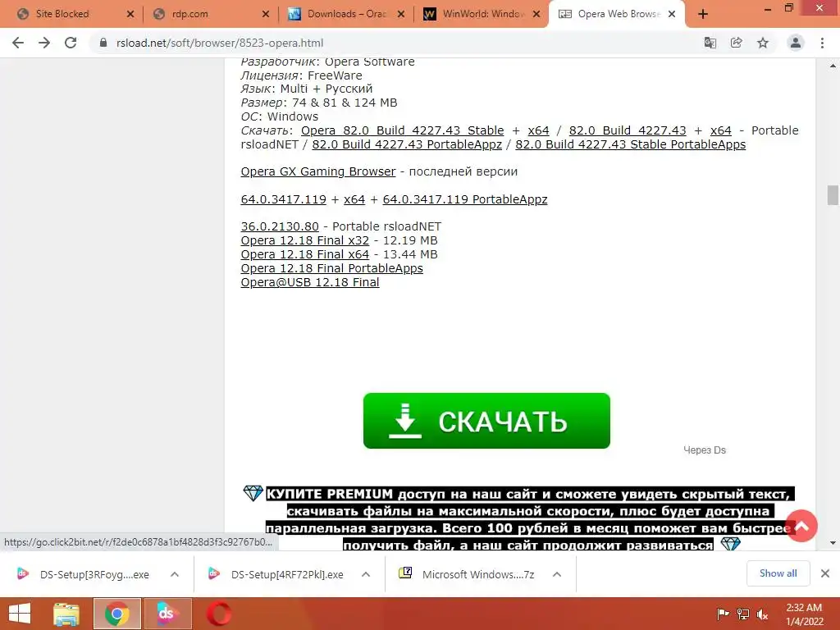Open the taskbar clock 2:32 AM
Viewport: 840px width, 630px height.
(804, 614)
